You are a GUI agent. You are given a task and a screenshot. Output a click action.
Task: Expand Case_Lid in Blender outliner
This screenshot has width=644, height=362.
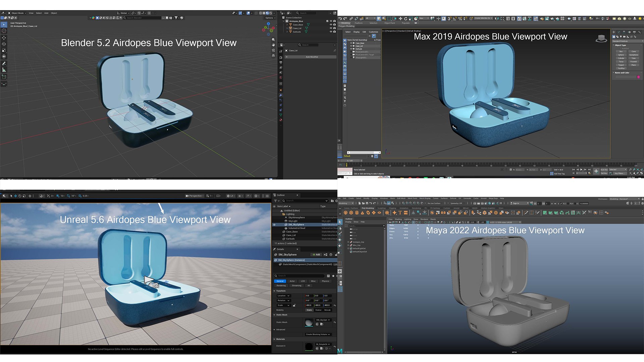(287, 28)
